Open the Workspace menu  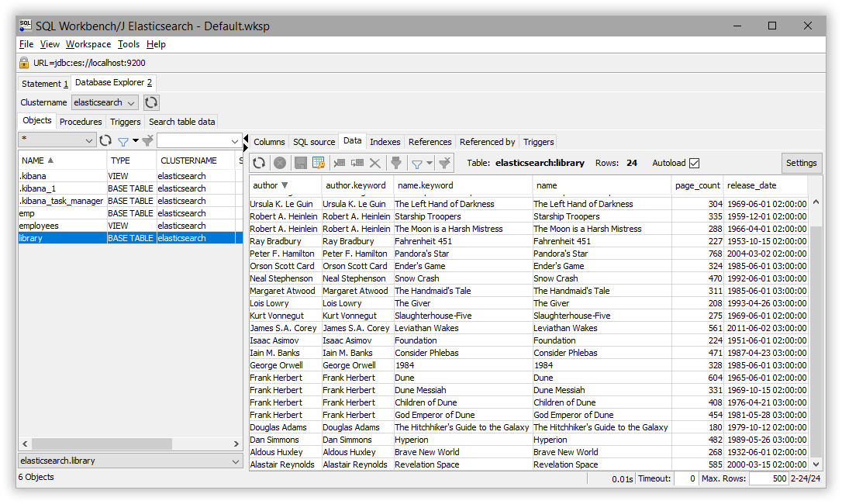87,44
